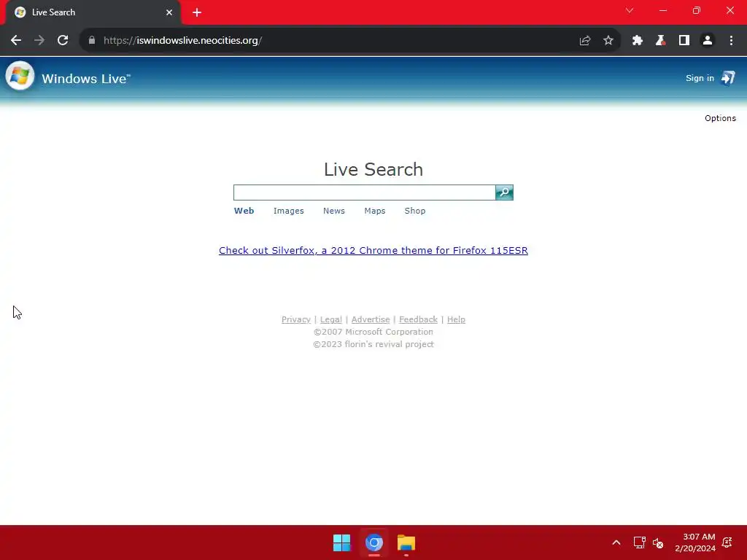
Task: Click the Live Search magnifier button
Action: pyautogui.click(x=504, y=192)
